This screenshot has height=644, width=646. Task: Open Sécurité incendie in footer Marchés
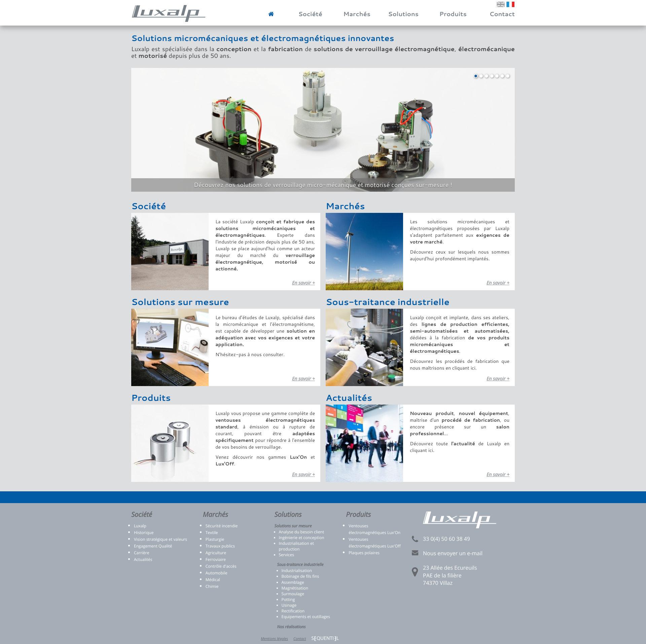pos(221,526)
